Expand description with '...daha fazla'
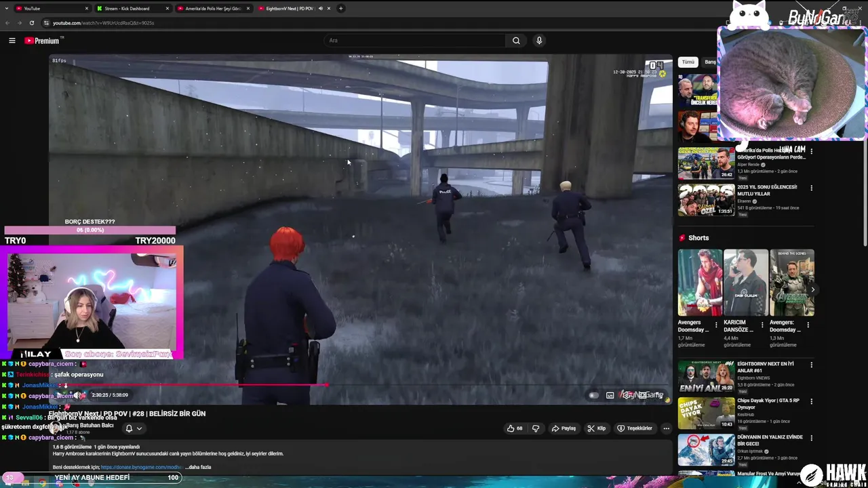 [x=198, y=467]
